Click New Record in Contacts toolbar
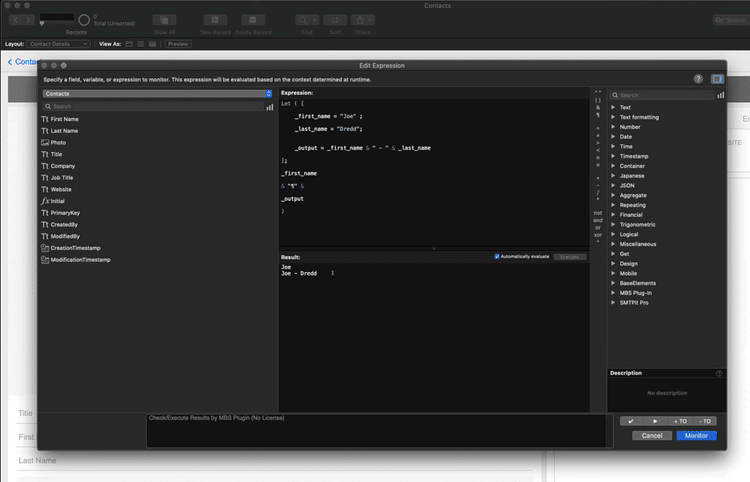 [215, 20]
